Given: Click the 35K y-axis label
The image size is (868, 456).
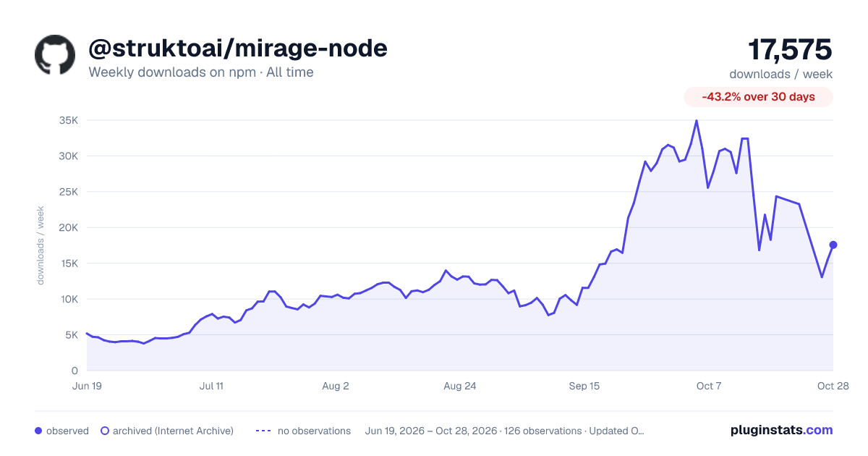Looking at the screenshot, I should [x=68, y=120].
